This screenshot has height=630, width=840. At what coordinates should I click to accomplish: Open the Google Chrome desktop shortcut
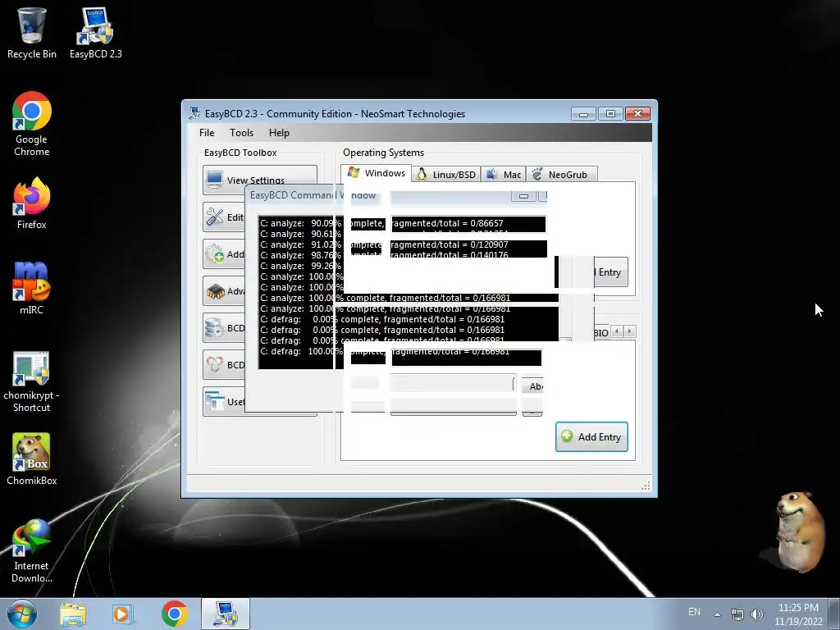[32, 125]
